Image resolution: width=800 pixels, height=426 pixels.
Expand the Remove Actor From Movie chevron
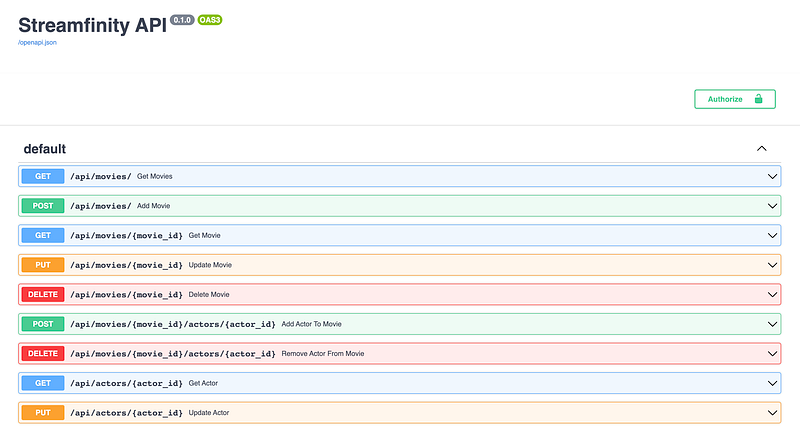pos(772,354)
